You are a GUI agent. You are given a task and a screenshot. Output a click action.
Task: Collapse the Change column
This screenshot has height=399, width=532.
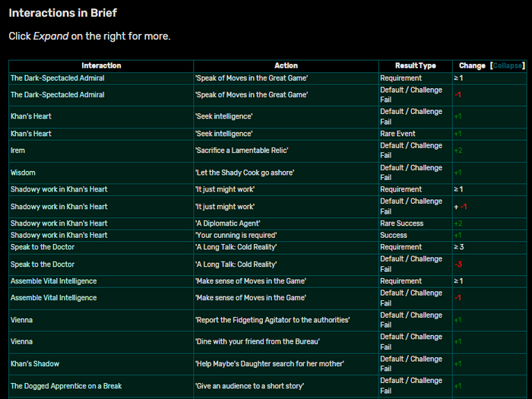(508, 66)
